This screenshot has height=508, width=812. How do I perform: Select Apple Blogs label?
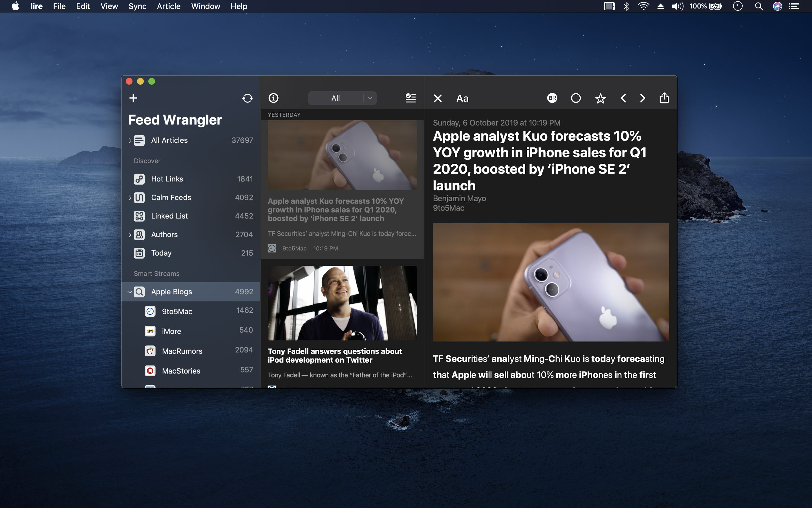pyautogui.click(x=171, y=292)
